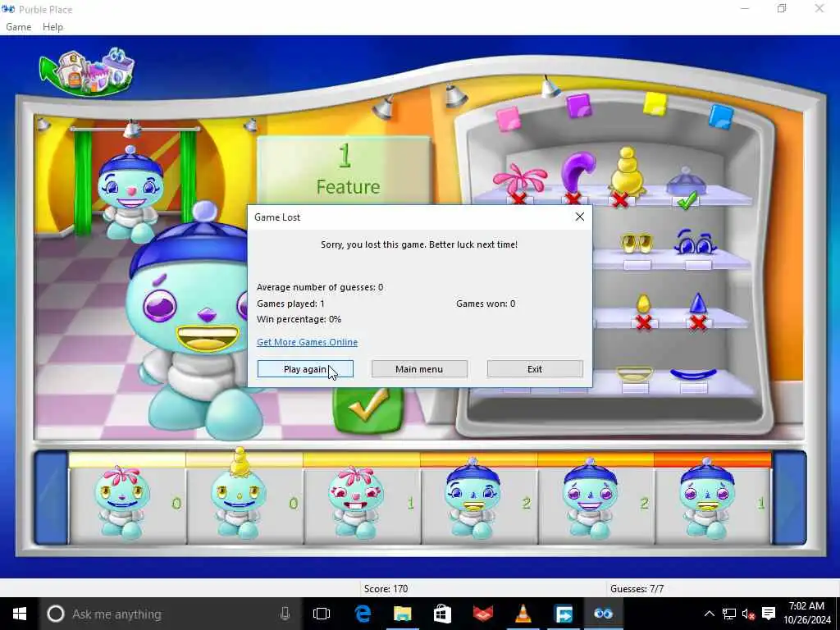Click the Cortana microphone icon
Image resolution: width=840 pixels, height=630 pixels.
point(285,614)
